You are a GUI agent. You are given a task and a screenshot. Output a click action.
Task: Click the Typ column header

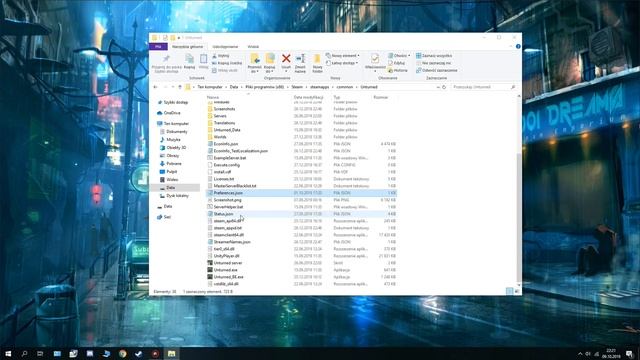click(337, 98)
